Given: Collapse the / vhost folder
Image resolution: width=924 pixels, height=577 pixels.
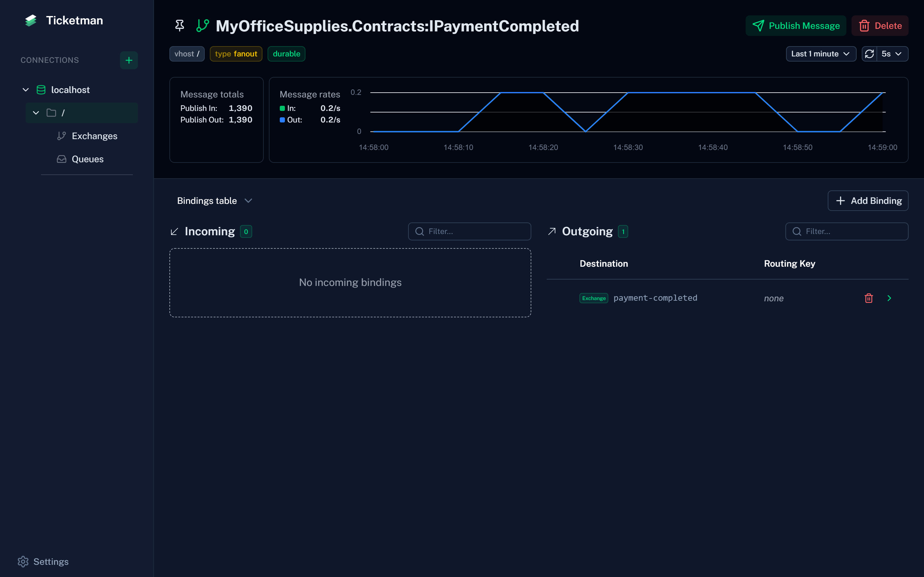Looking at the screenshot, I should pos(36,113).
